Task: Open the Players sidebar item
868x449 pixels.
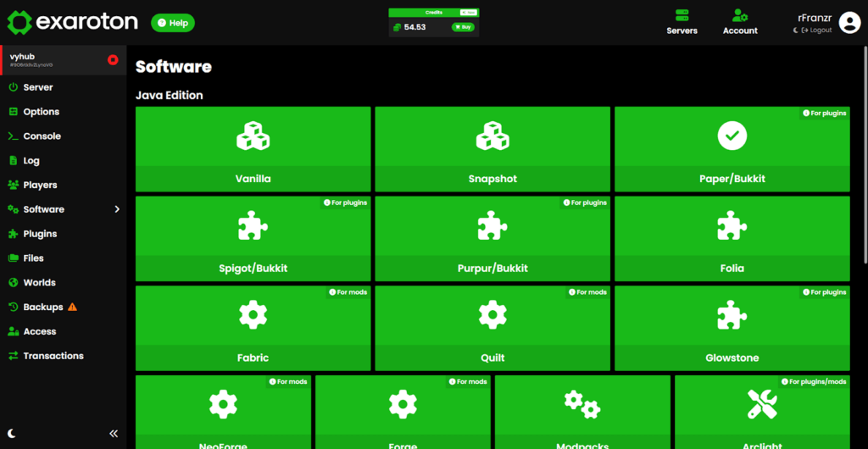Action: [x=63, y=185]
